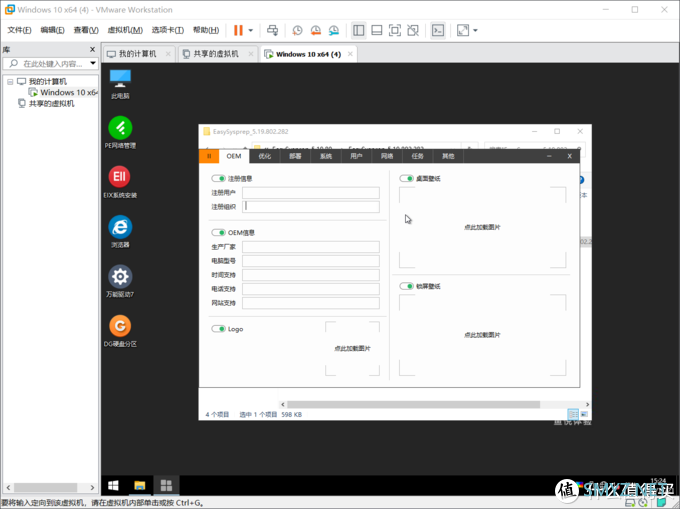Click 点此加载图片 under 锁屏壁纸

pyautogui.click(x=482, y=335)
